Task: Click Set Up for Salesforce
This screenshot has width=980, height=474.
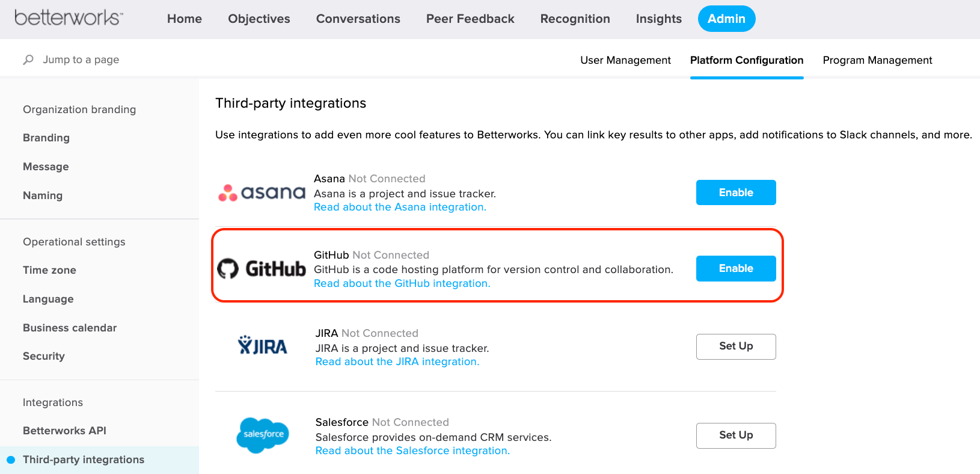Action: coord(736,436)
